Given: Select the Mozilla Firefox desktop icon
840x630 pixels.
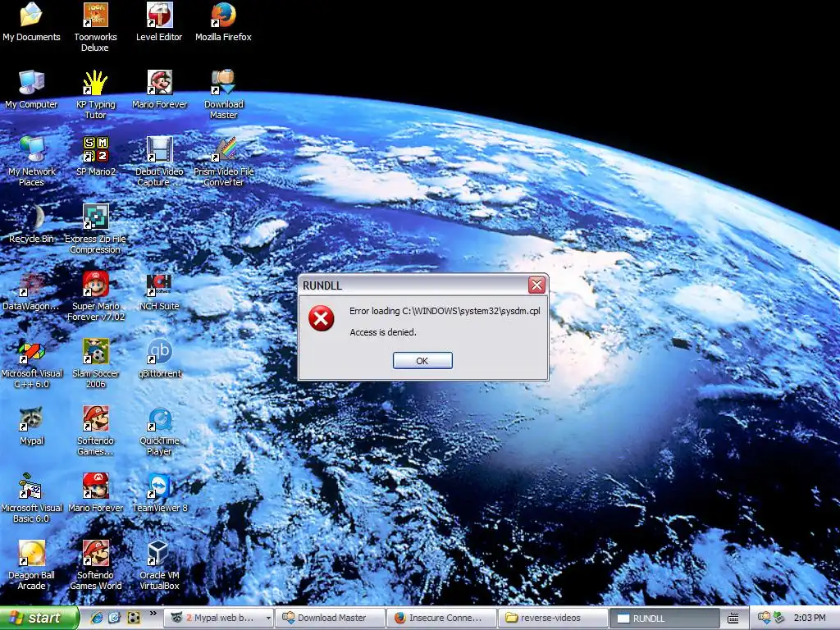Looking at the screenshot, I should [223, 22].
